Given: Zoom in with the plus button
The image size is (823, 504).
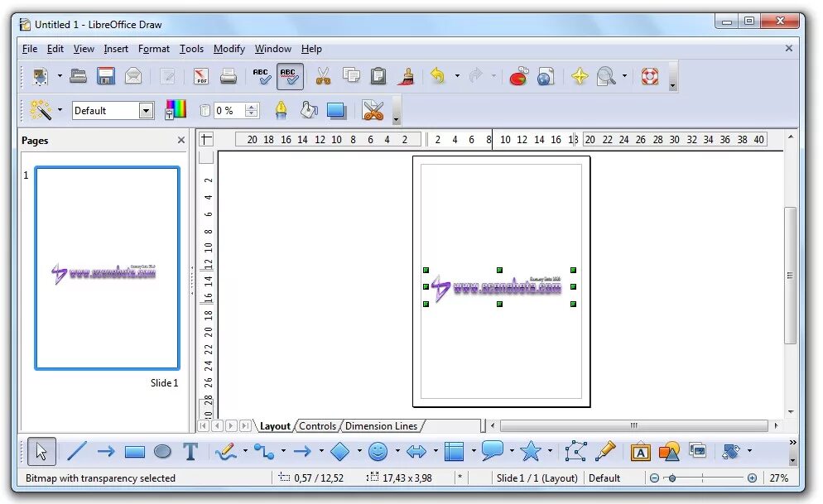Looking at the screenshot, I should pos(752,478).
